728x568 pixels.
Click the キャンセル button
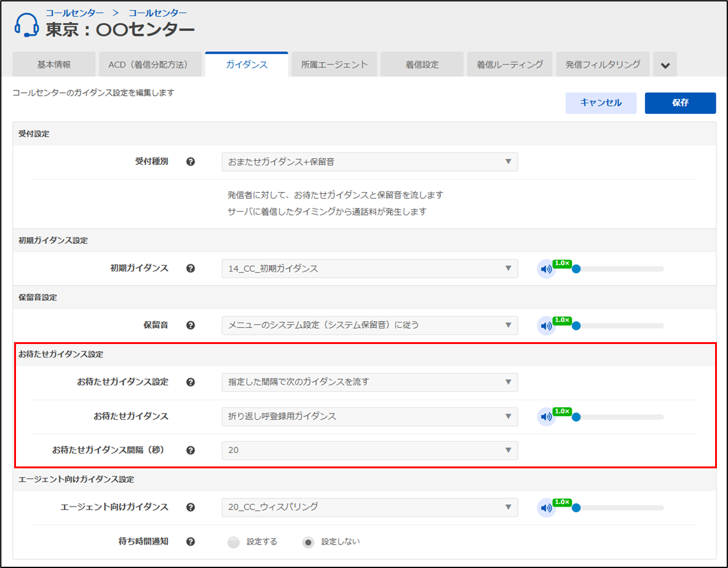[x=601, y=103]
